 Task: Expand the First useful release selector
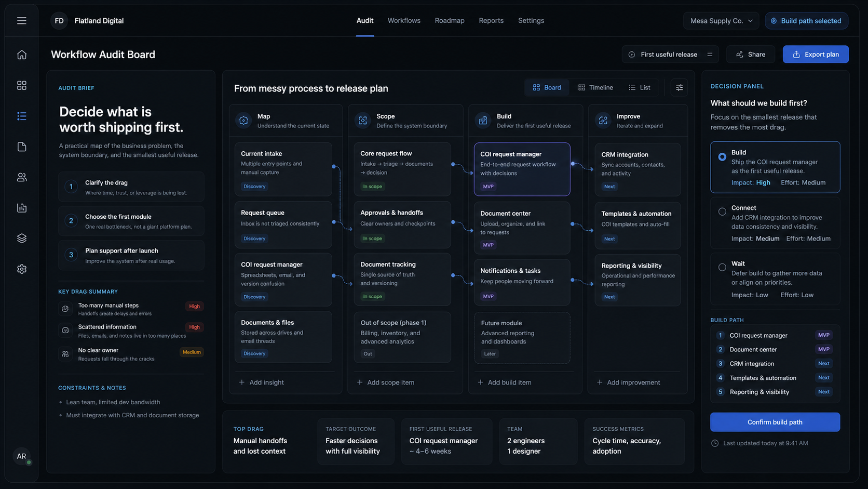[670, 54]
